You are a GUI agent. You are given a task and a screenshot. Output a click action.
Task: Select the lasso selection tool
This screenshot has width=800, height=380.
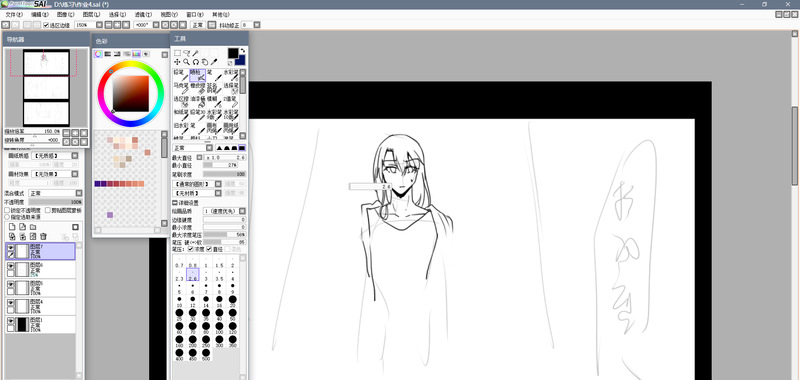pos(186,53)
